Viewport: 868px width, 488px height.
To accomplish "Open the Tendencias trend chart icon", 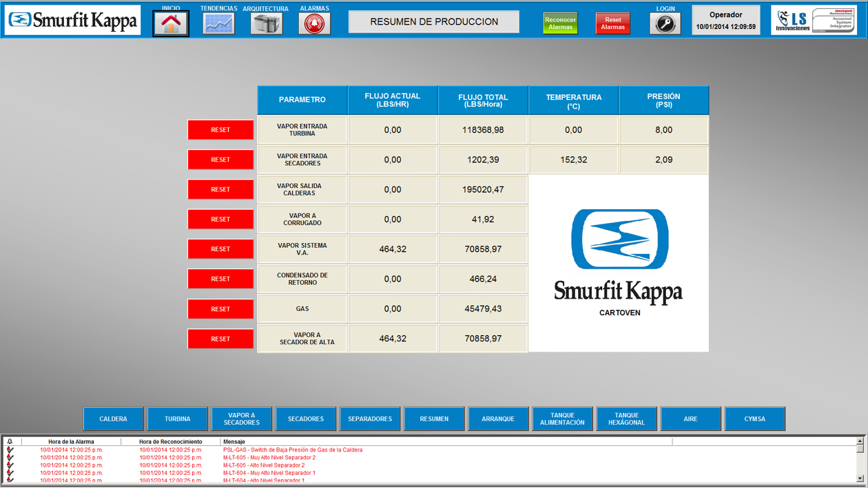I will tap(219, 23).
